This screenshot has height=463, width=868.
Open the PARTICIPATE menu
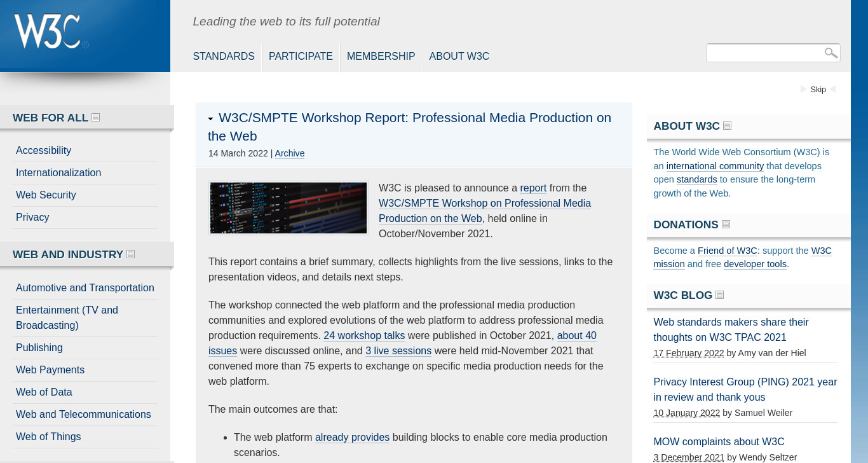click(x=301, y=56)
